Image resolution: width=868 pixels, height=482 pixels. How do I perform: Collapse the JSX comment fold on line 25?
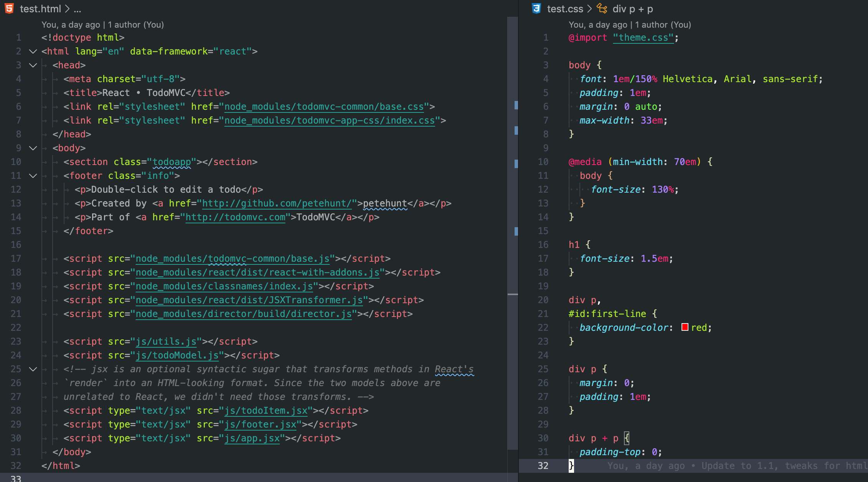[x=32, y=369]
